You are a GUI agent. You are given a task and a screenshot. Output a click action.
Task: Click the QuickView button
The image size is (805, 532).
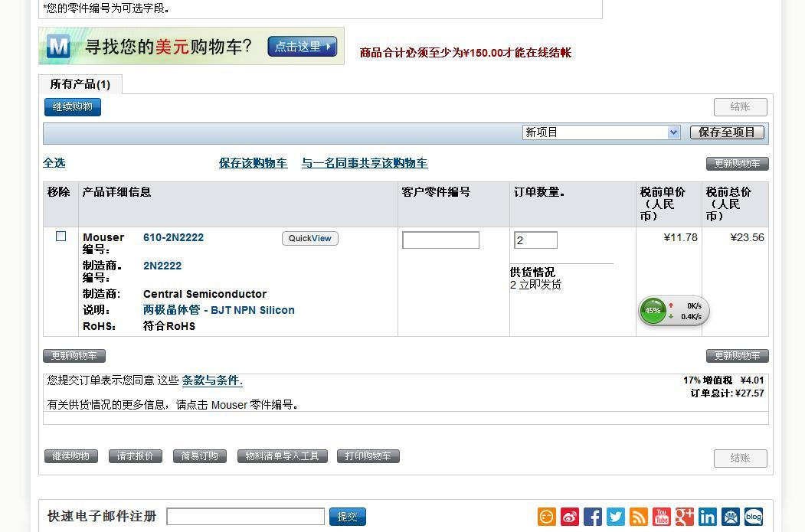pos(310,238)
